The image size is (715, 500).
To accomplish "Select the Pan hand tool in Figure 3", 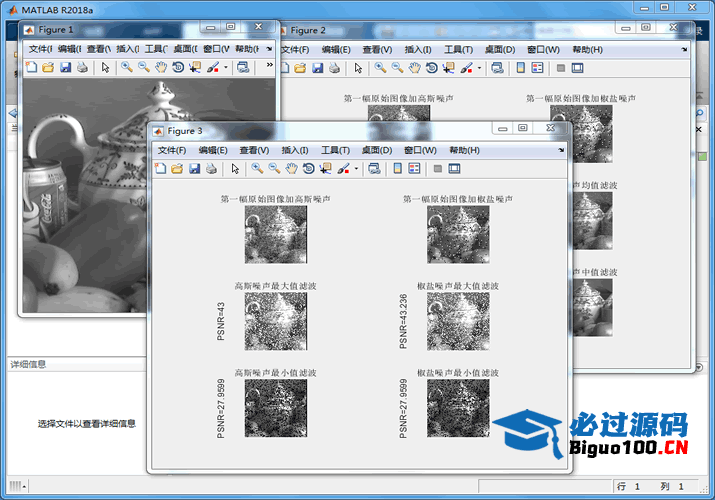I will click(291, 169).
